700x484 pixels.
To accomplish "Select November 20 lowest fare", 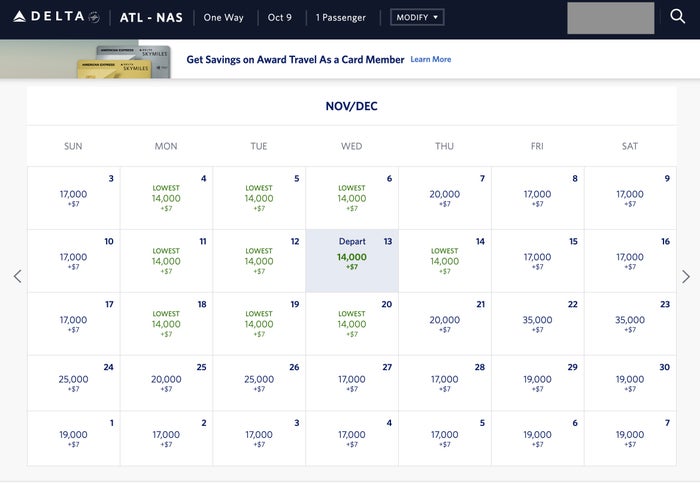I will pyautogui.click(x=352, y=324).
